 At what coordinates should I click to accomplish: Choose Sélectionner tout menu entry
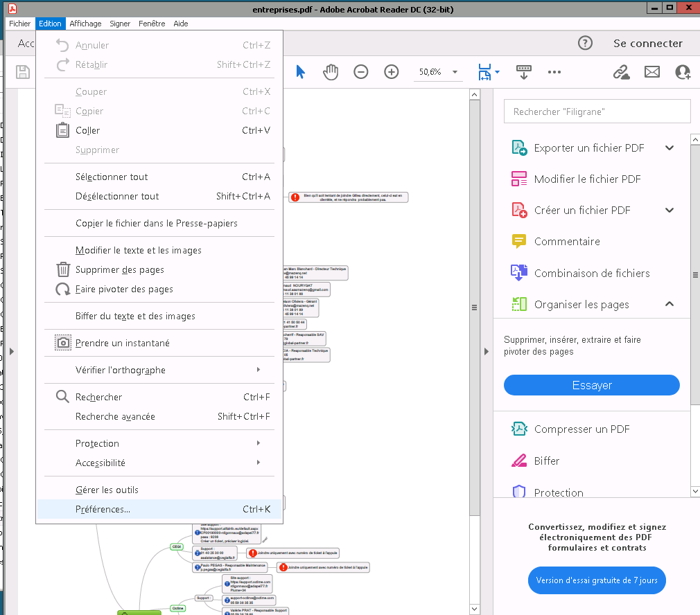coord(159,177)
